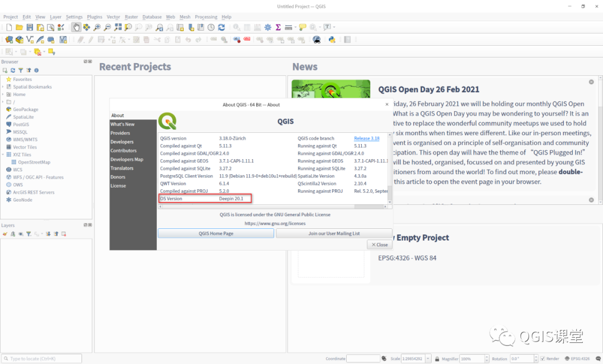Click horizontal scrollbar in About dialog table

tap(272, 207)
